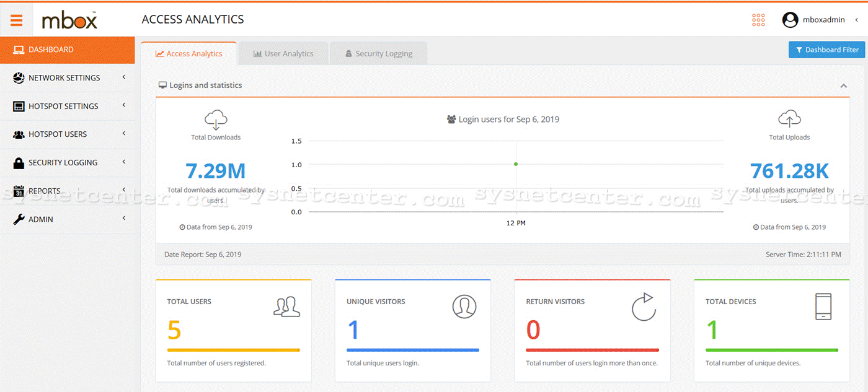This screenshot has height=392, width=868.
Task: Click the Total Users count 5
Action: tap(174, 330)
